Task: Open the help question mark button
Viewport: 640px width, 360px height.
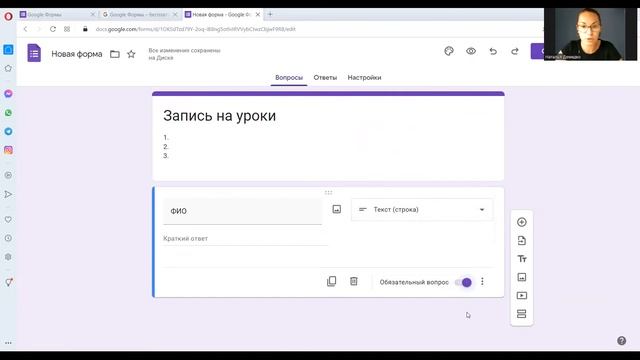Action: (x=621, y=341)
